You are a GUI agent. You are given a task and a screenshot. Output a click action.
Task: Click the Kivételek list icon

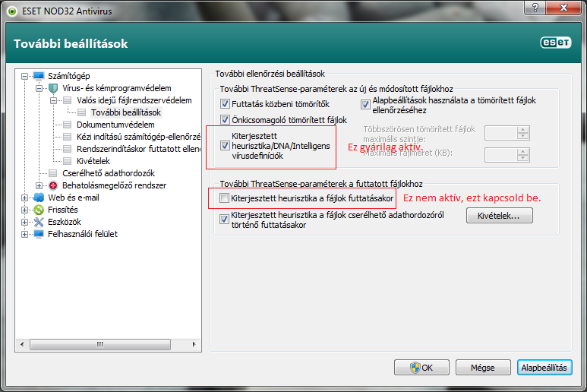(68, 161)
